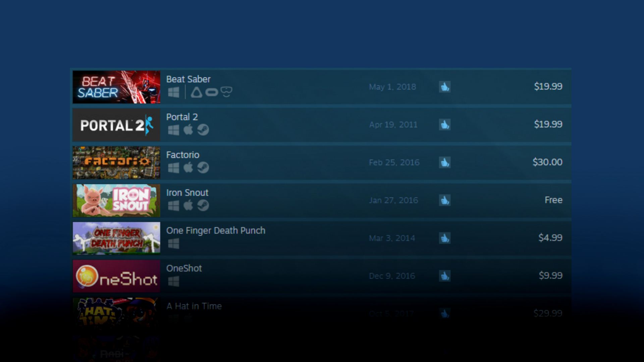Click the thumbs up icon for Factorio
The width and height of the screenshot is (644, 362).
tap(444, 161)
